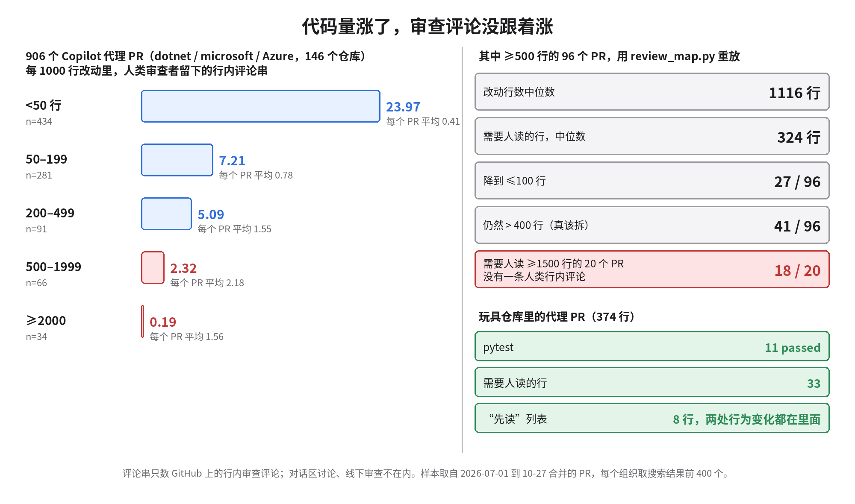
Task: Click 8 行，两处行为变化都在里面 text
Action: click(x=746, y=419)
